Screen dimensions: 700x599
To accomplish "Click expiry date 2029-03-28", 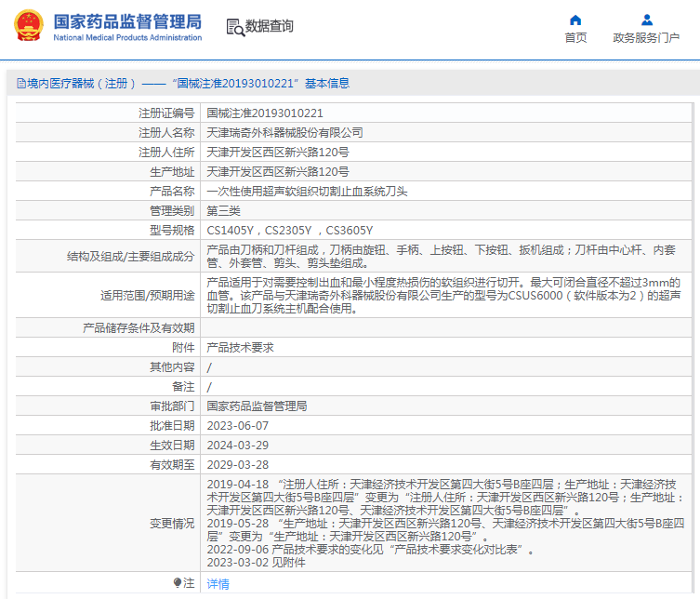I will click(x=237, y=465).
